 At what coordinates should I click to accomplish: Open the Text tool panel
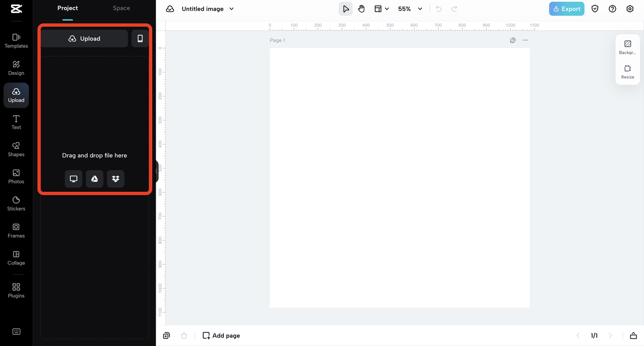tap(16, 122)
